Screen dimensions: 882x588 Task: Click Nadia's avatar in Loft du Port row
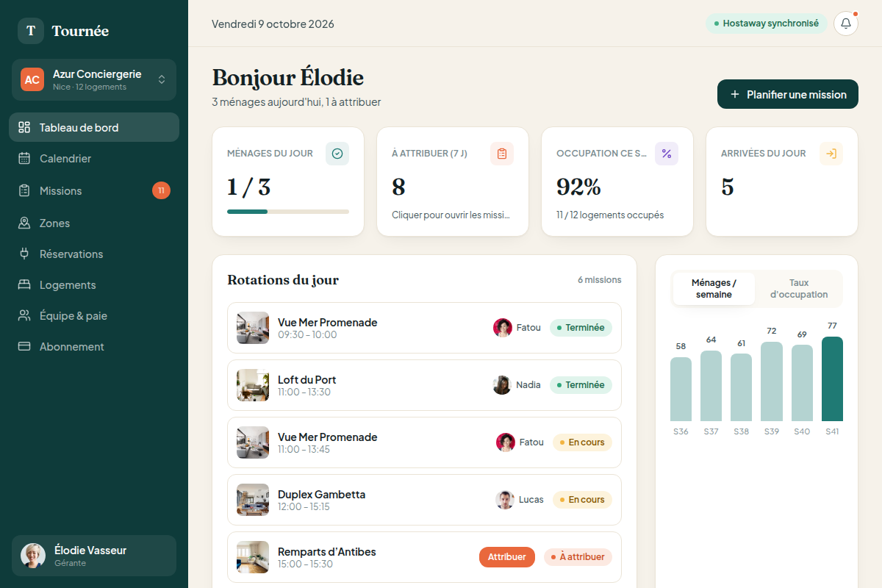pos(502,385)
